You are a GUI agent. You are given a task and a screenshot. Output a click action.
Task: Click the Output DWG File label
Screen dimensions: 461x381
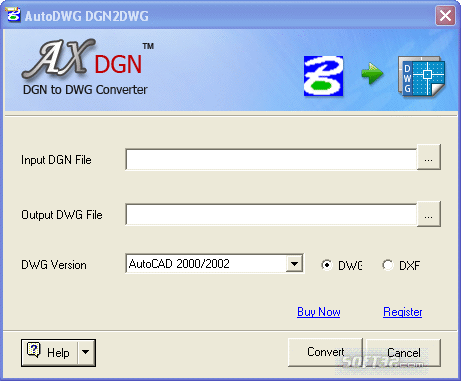[62, 215]
